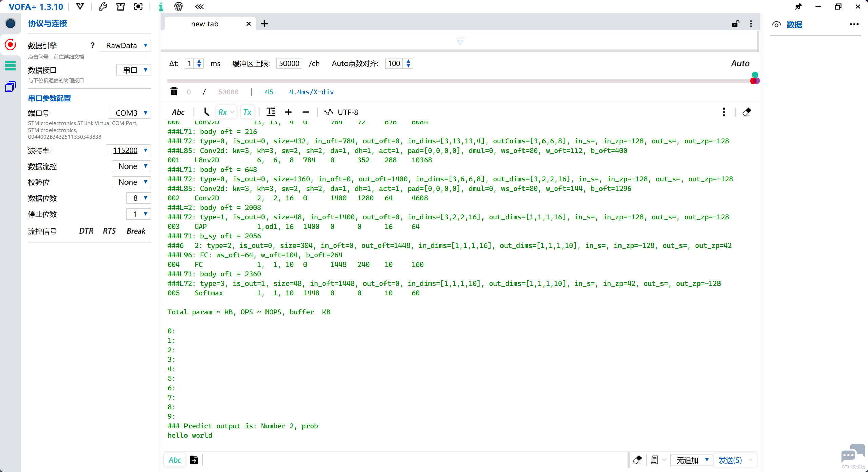The height and width of the screenshot is (472, 868).
Task: Open the baud rate 115200 dropdown
Action: point(128,150)
